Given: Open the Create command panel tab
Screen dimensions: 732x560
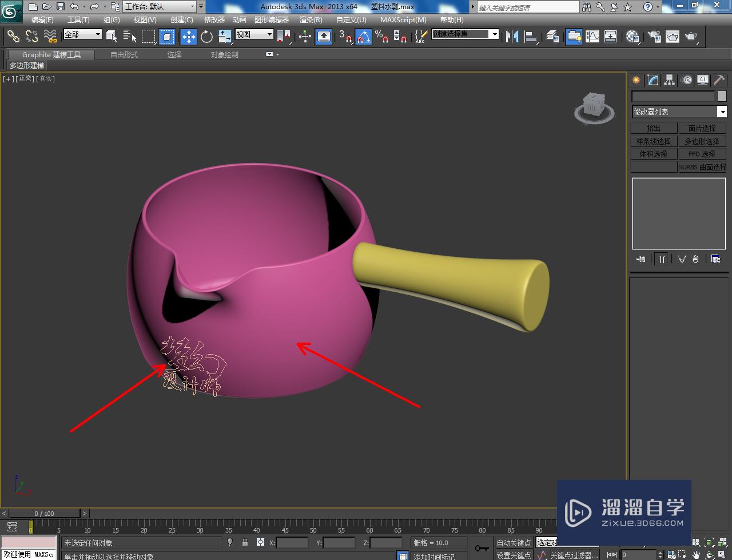Looking at the screenshot, I should (636, 80).
